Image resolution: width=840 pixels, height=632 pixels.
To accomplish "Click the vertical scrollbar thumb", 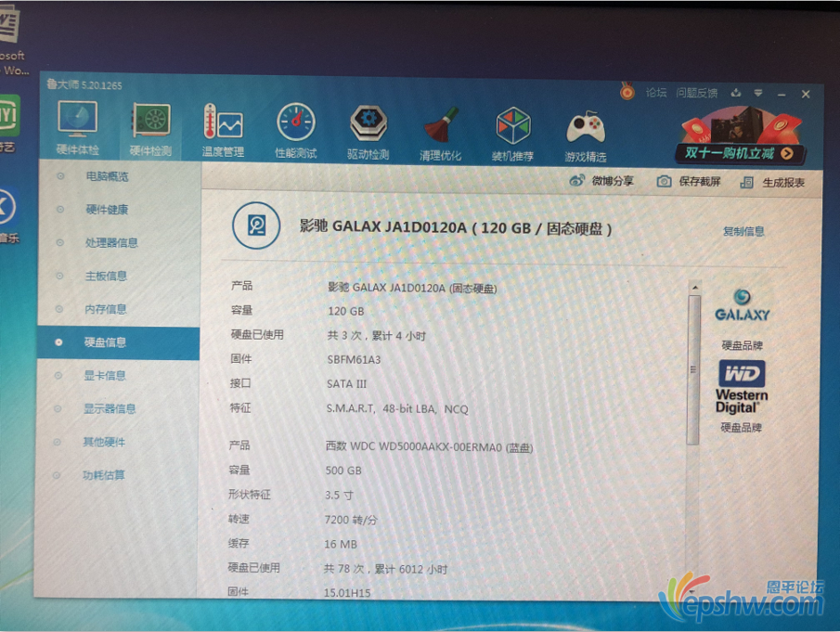I will pyautogui.click(x=693, y=369).
